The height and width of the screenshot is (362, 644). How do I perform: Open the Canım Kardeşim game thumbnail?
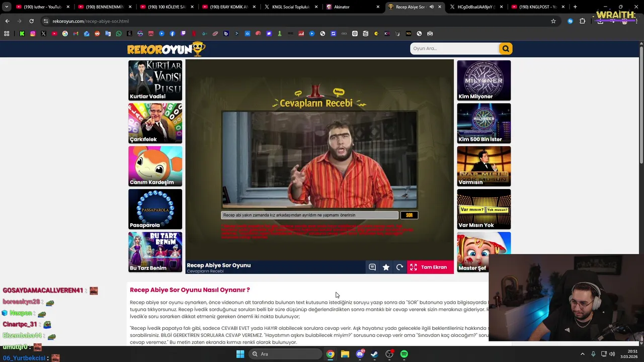(x=155, y=166)
